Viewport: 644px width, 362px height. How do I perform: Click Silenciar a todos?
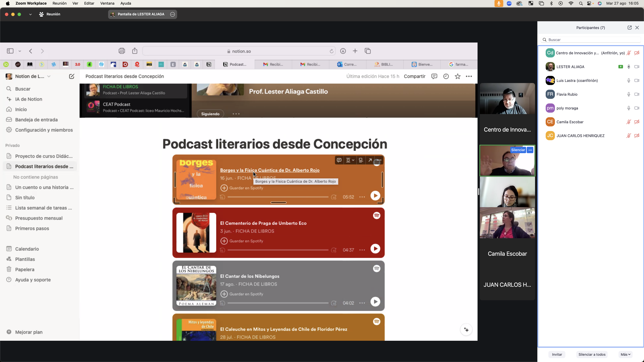(592, 354)
